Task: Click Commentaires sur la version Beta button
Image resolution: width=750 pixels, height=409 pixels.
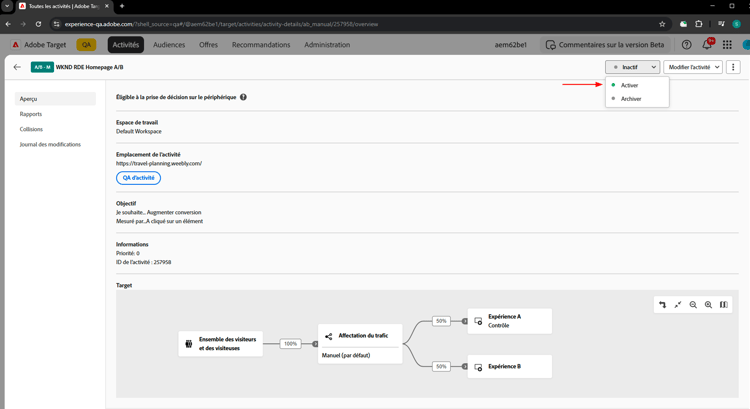Action: click(x=605, y=44)
